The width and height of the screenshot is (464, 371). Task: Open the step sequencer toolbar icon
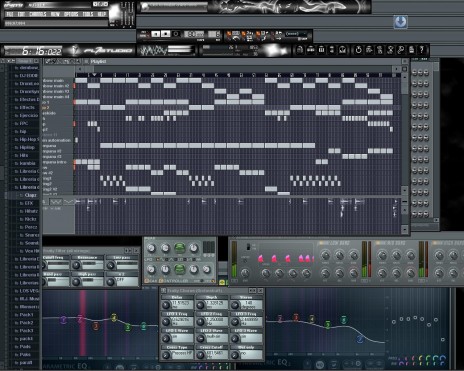(310, 50)
